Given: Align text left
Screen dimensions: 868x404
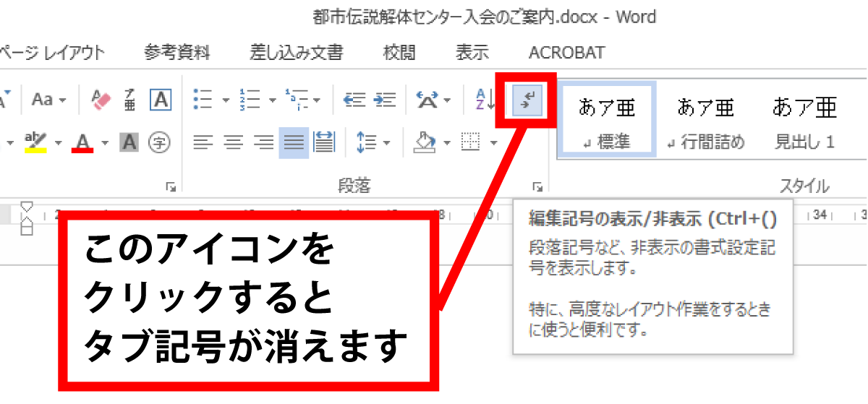Looking at the screenshot, I should pyautogui.click(x=203, y=142).
